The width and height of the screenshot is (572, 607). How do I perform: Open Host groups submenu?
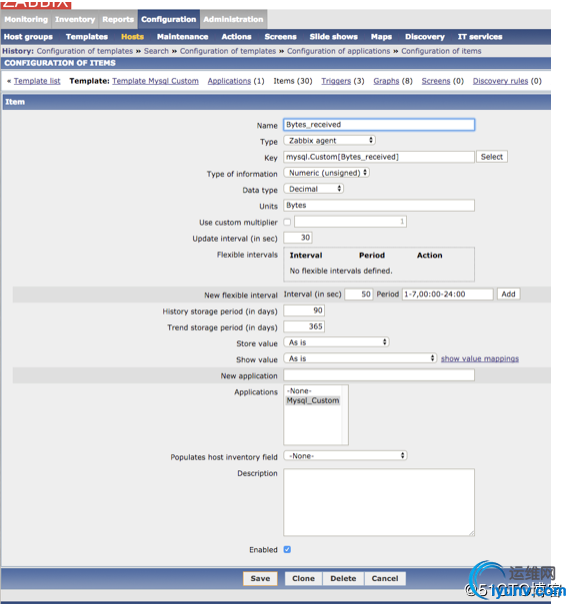(28, 37)
